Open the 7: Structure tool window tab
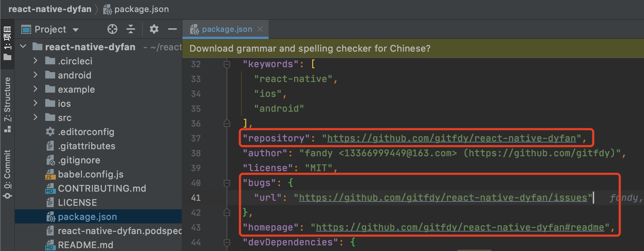 [7, 105]
